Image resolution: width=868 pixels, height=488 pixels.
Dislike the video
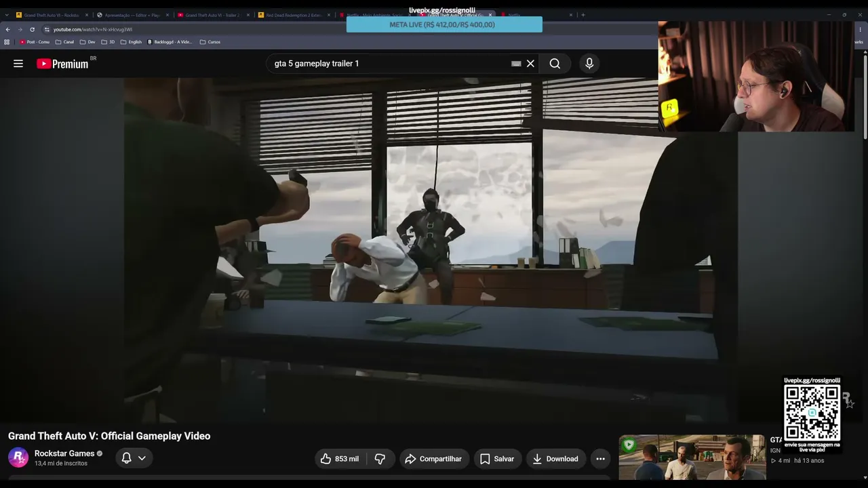click(380, 459)
